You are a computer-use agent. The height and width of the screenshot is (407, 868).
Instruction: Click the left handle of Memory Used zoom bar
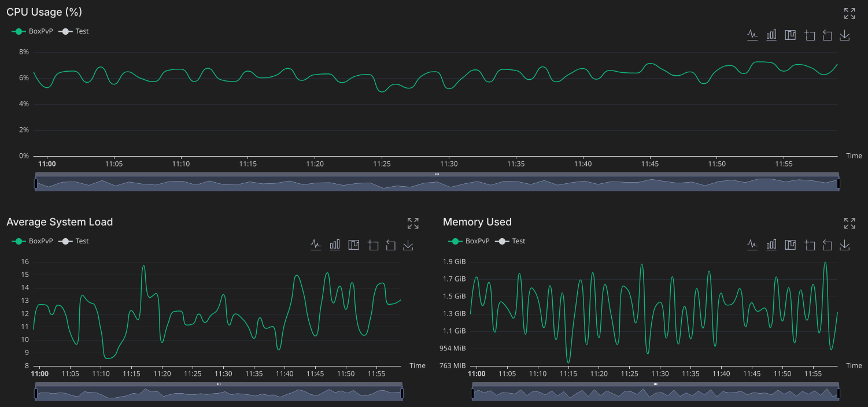tap(472, 392)
